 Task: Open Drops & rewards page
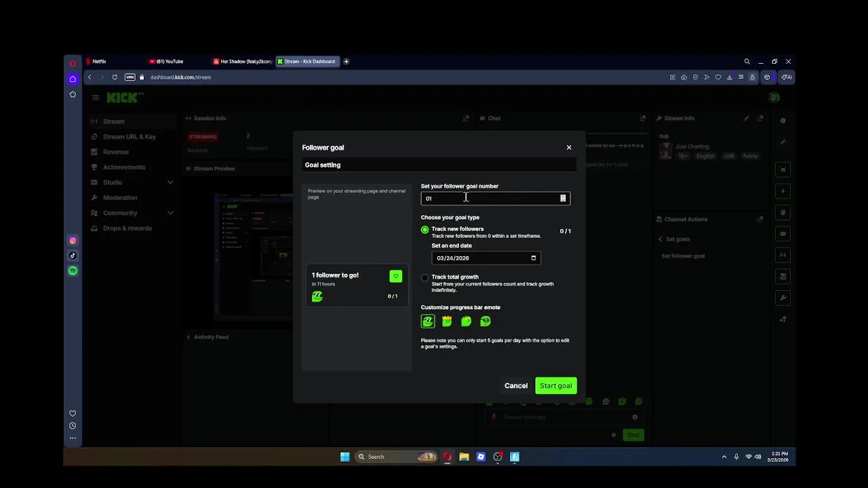click(x=133, y=228)
